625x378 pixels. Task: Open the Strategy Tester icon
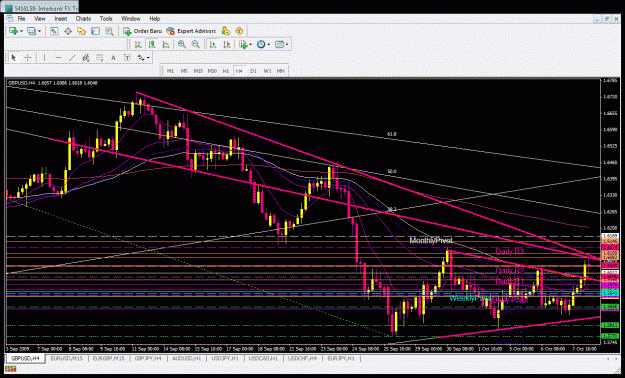pyautogui.click(x=109, y=31)
